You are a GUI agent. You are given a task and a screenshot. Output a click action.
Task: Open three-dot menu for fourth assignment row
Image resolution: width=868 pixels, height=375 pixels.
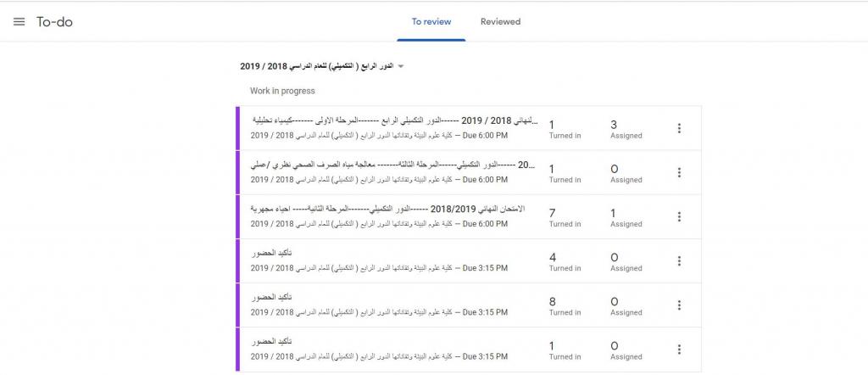click(679, 261)
